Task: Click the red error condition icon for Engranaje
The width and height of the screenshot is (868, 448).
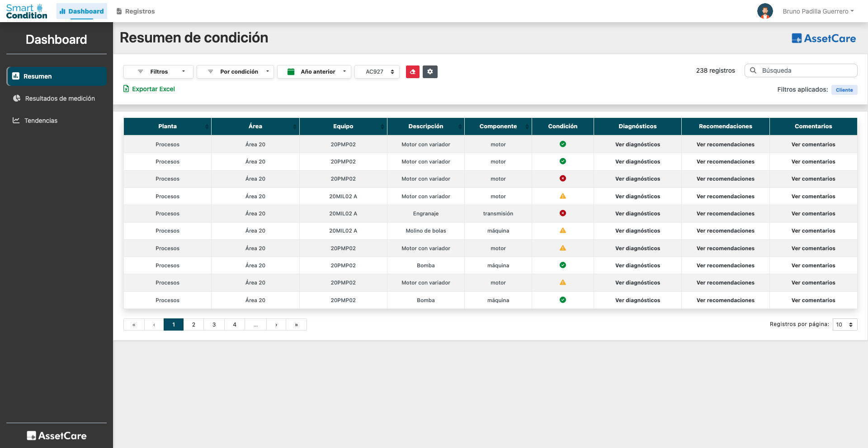Action: pyautogui.click(x=562, y=213)
